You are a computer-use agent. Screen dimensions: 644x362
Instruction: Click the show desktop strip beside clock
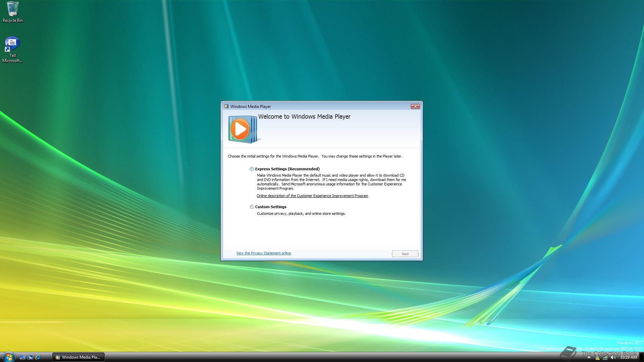641,357
